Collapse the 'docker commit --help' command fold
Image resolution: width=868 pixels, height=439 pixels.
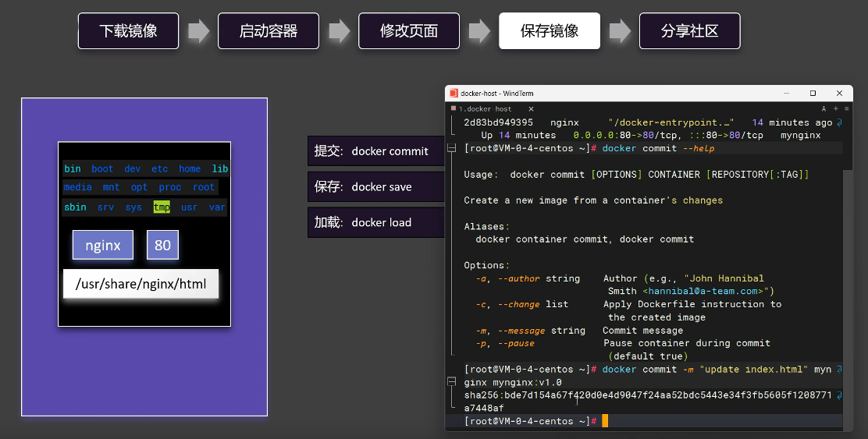pyautogui.click(x=452, y=148)
